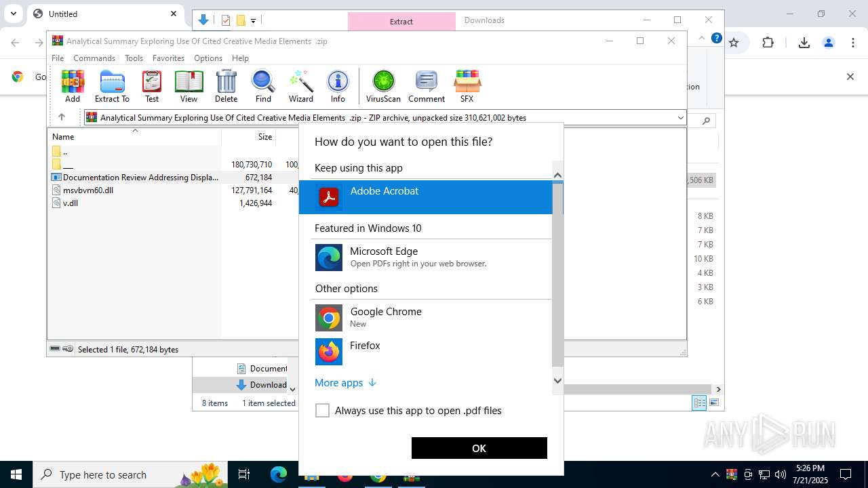Select the msvbvm60.dll file
The width and height of the screenshot is (868, 488).
click(88, 190)
